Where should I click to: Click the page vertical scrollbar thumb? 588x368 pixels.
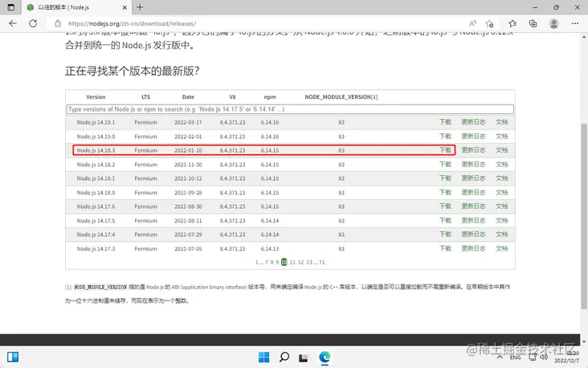pos(584,215)
